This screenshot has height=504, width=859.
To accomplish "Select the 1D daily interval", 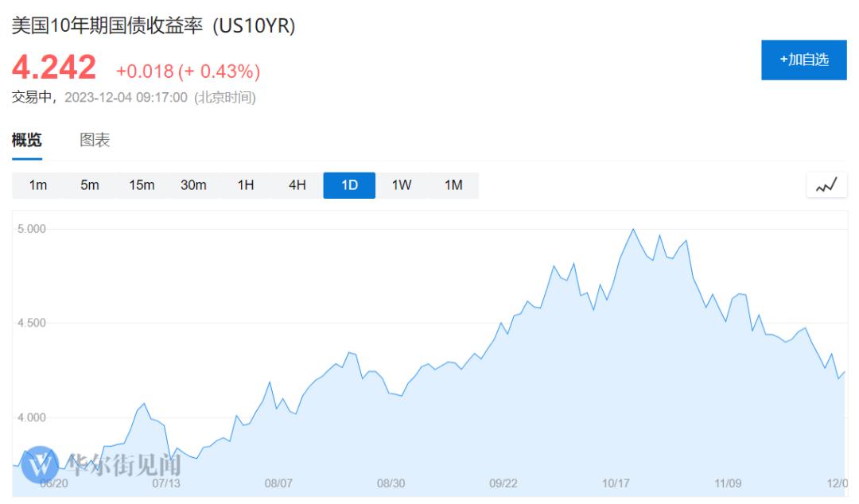I will 349,185.
